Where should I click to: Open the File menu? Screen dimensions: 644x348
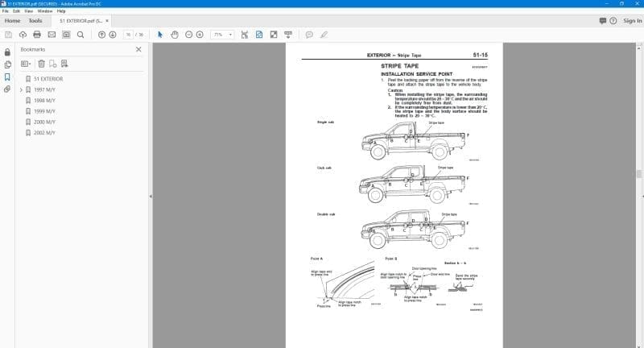[6, 11]
